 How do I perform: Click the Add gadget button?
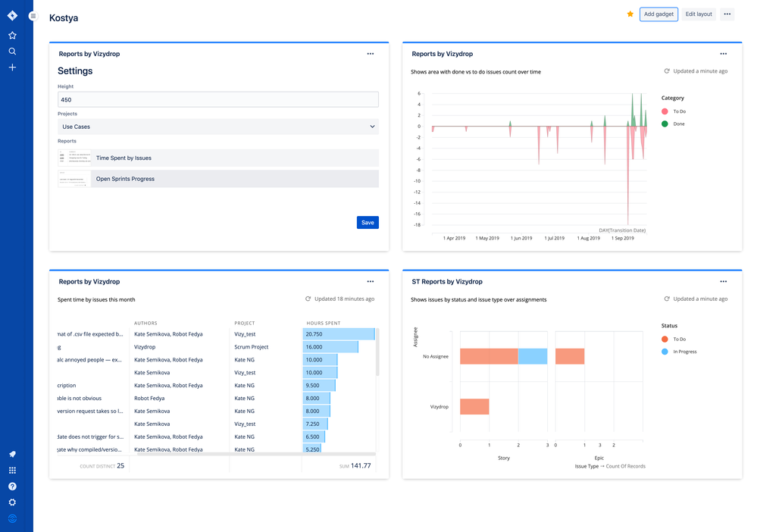(658, 14)
